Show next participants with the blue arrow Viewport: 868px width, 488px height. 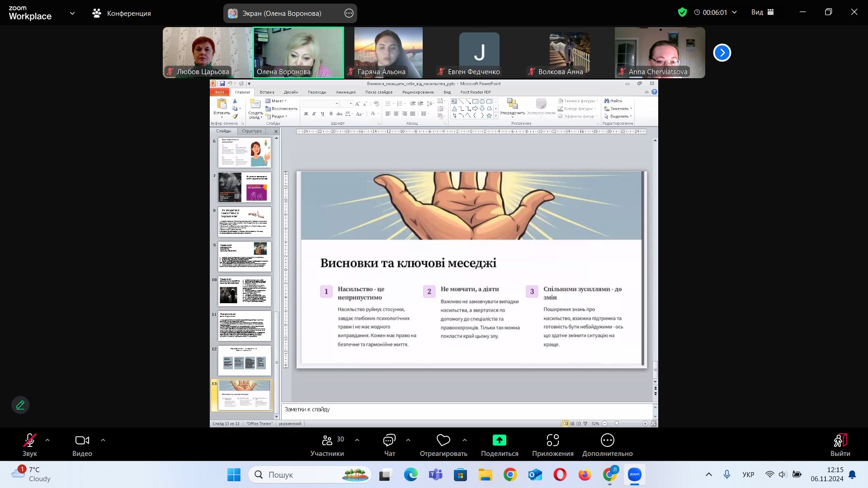(x=722, y=53)
